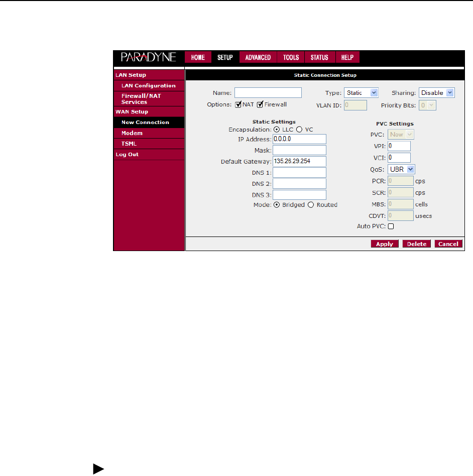Click the DNS 2 field
The image size is (473, 476).
point(299,184)
